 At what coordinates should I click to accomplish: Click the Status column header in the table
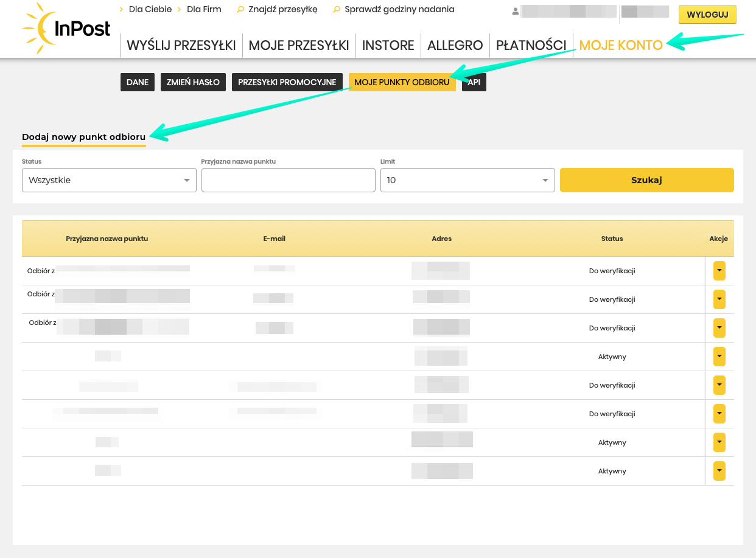(x=612, y=239)
